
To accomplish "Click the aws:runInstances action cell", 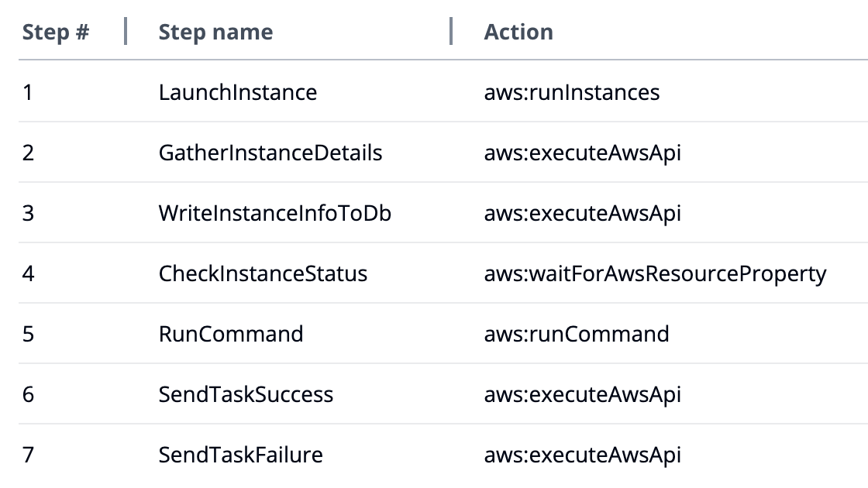I will pos(572,93).
